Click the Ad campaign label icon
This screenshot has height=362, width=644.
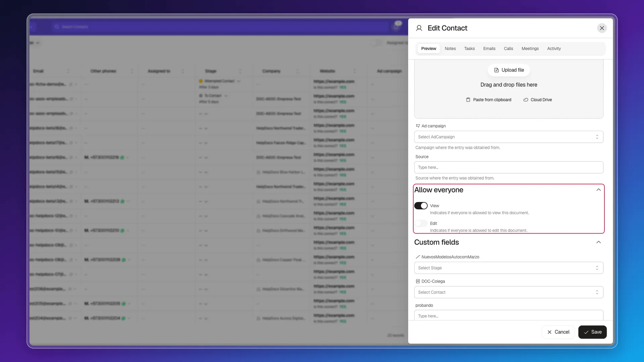click(418, 126)
